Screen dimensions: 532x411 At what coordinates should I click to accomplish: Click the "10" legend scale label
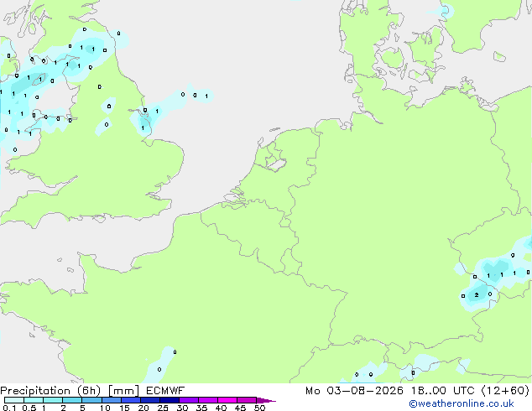[x=105, y=408]
